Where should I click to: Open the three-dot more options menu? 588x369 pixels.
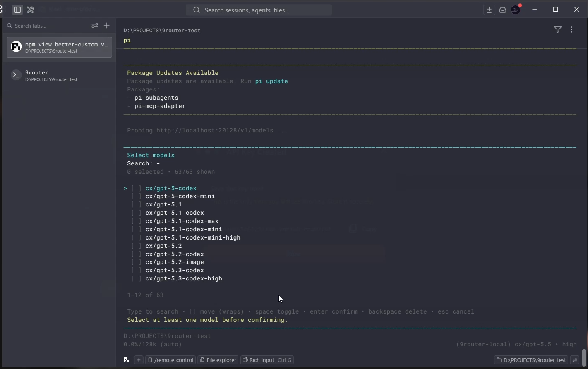point(572,29)
